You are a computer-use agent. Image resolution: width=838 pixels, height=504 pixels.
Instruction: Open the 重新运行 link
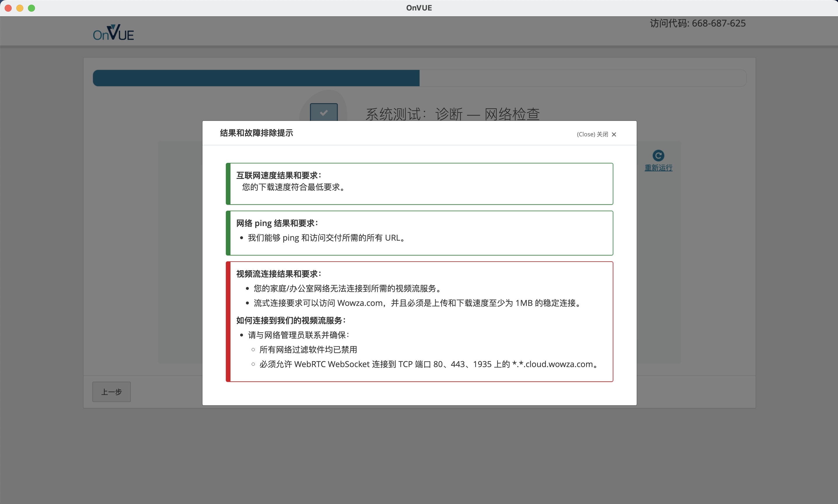658,168
